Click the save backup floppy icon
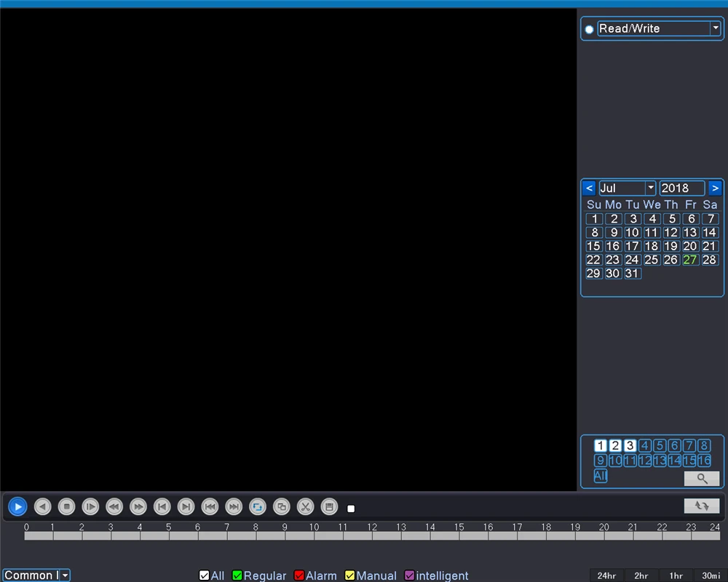 [329, 507]
